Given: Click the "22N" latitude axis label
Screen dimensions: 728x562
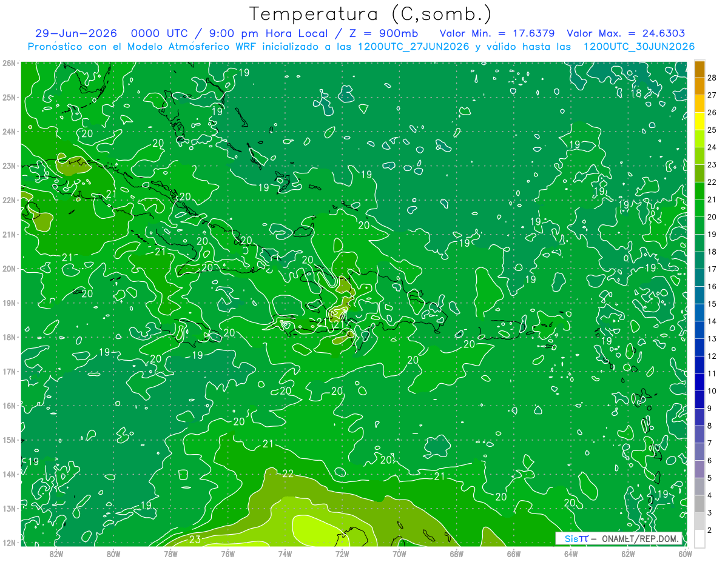Looking at the screenshot, I should point(9,200).
